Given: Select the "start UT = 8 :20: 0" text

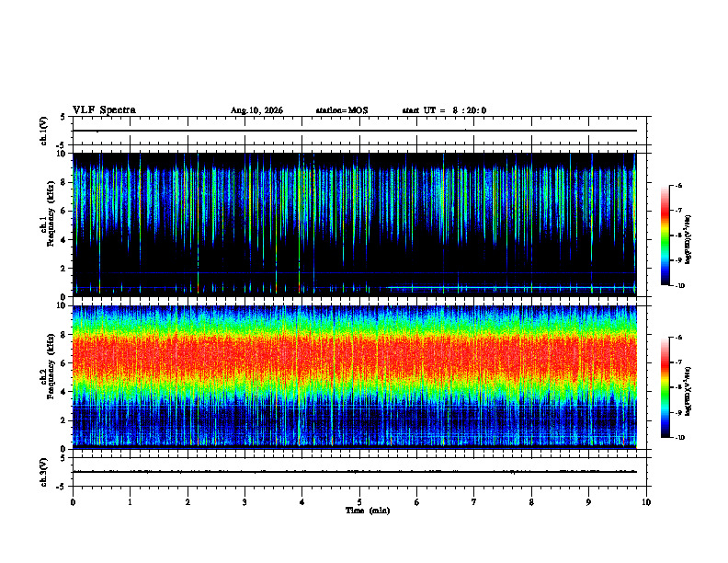Looking at the screenshot, I should point(444,110).
